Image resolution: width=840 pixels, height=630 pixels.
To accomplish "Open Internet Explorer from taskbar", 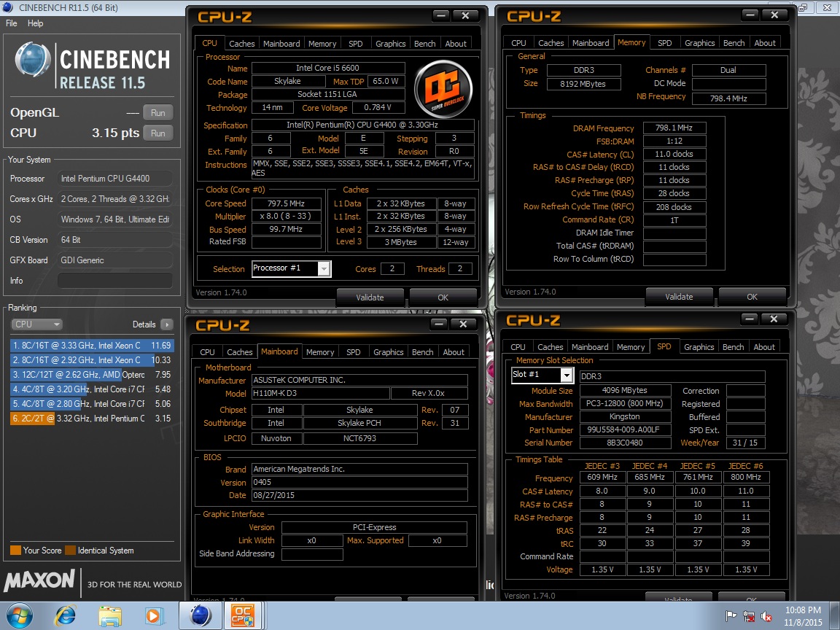I will (x=66, y=616).
